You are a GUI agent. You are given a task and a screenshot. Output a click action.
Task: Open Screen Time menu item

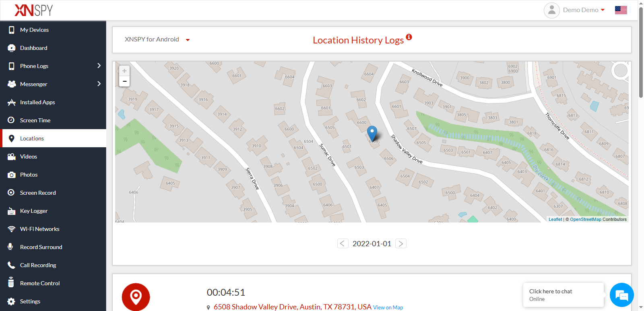53,120
